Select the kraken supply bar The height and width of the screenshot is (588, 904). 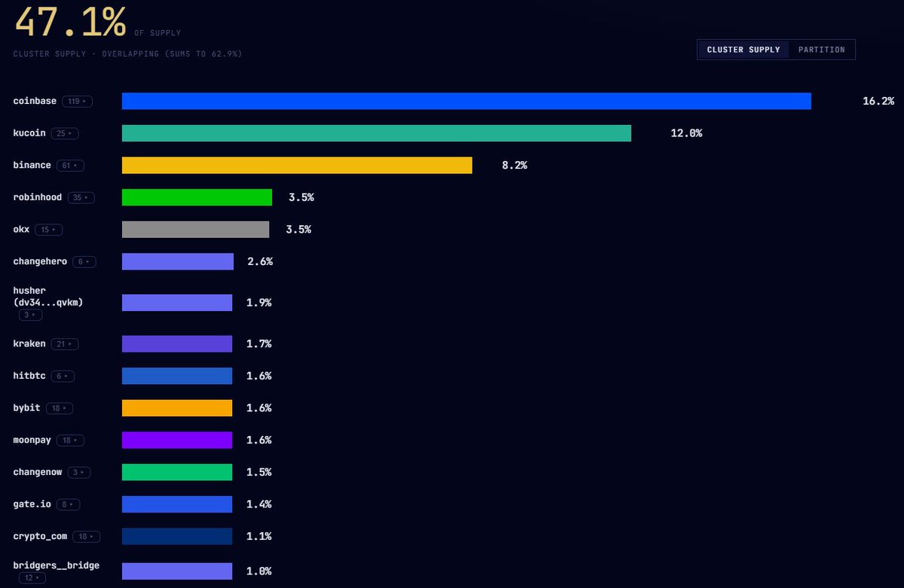click(177, 344)
